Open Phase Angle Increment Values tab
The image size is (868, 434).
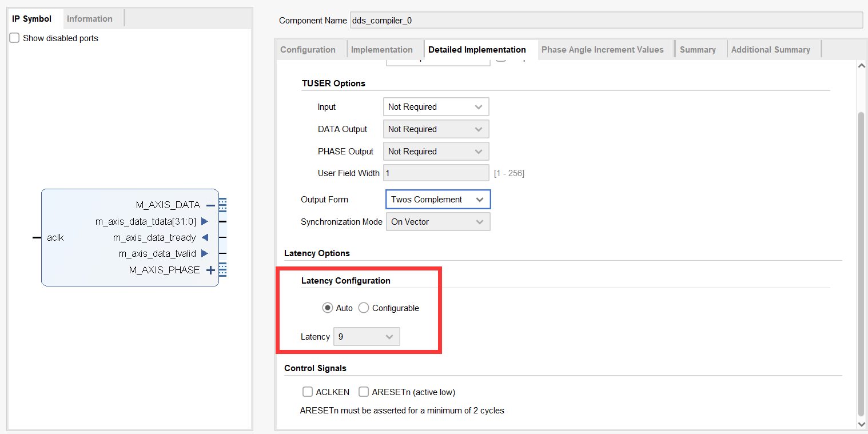(602, 50)
